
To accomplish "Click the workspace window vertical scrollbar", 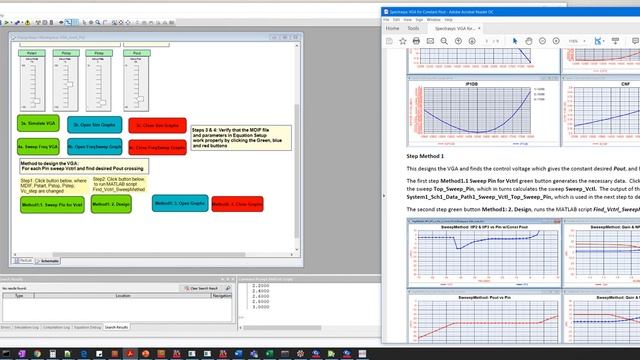I will 297,171.
